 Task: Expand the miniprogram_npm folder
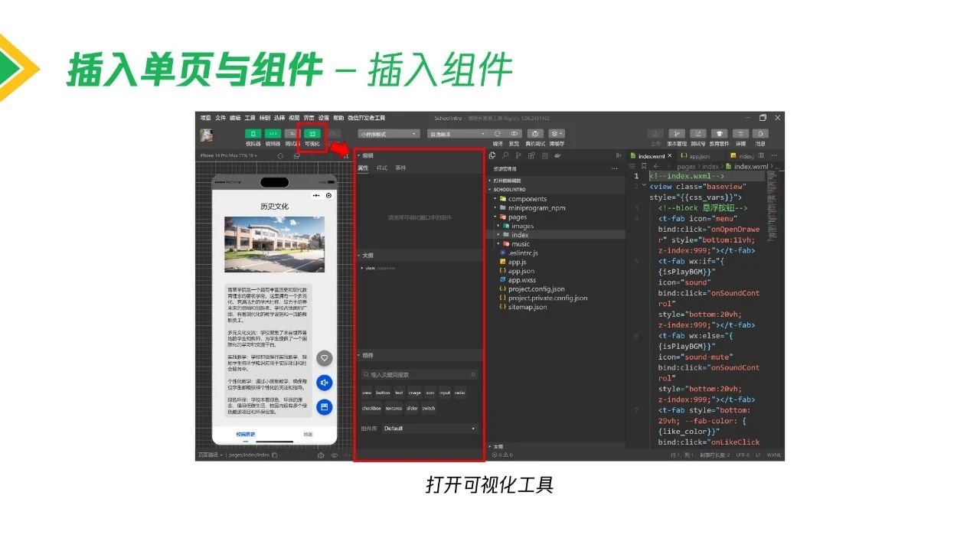pos(537,207)
